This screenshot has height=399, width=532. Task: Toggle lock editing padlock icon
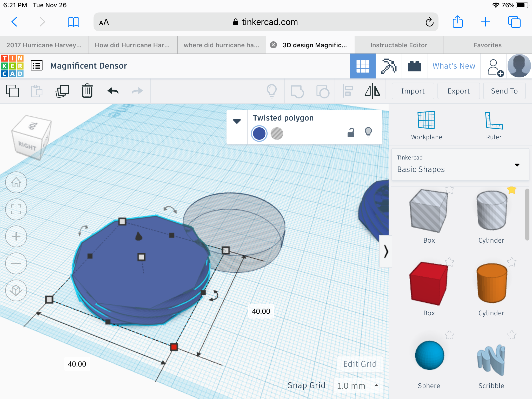pos(351,133)
